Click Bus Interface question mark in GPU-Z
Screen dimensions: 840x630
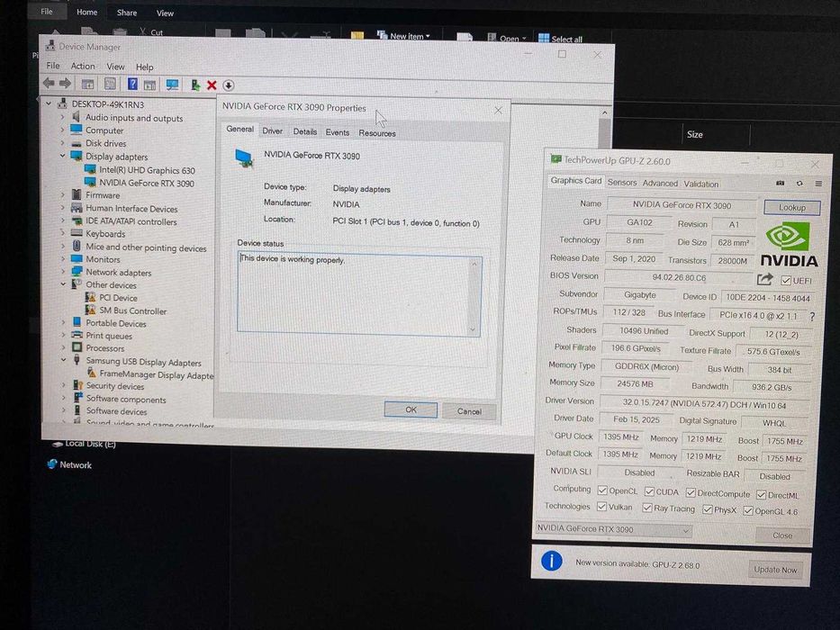pos(813,317)
